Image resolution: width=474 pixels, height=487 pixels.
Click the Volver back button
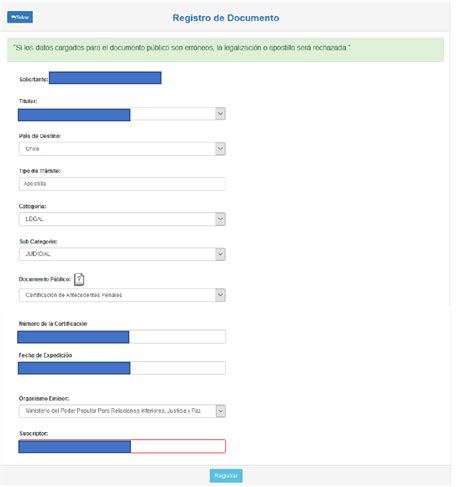[20, 17]
